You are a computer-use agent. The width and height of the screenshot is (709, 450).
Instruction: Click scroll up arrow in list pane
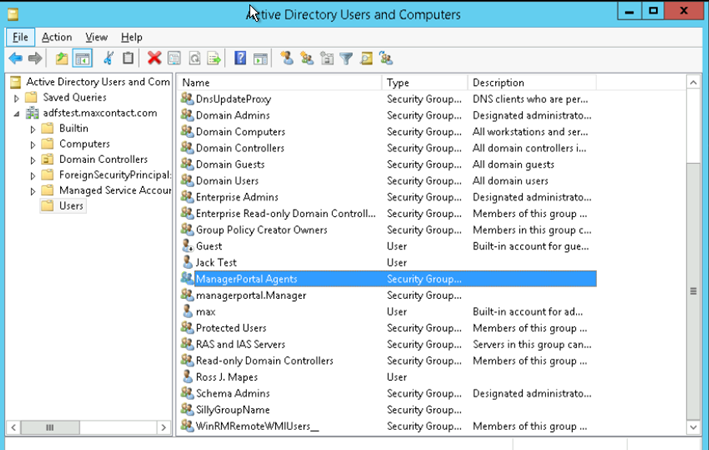click(693, 82)
